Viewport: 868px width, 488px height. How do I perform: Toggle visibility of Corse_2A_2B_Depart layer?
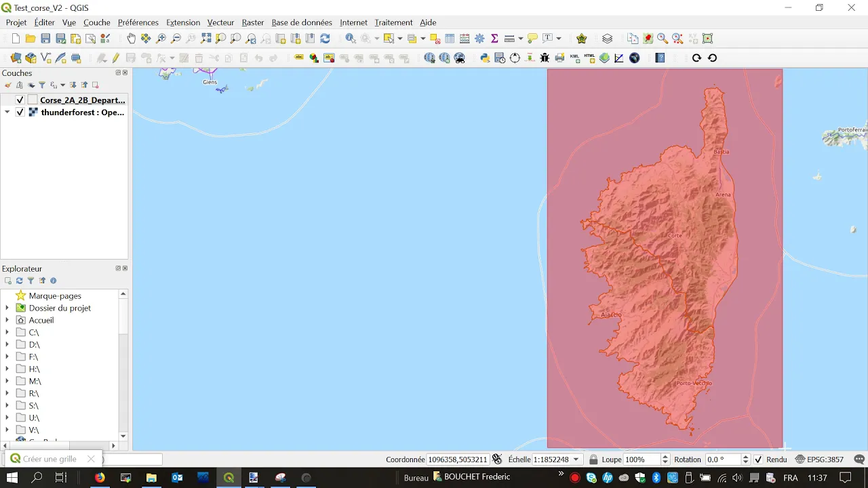[x=20, y=100]
